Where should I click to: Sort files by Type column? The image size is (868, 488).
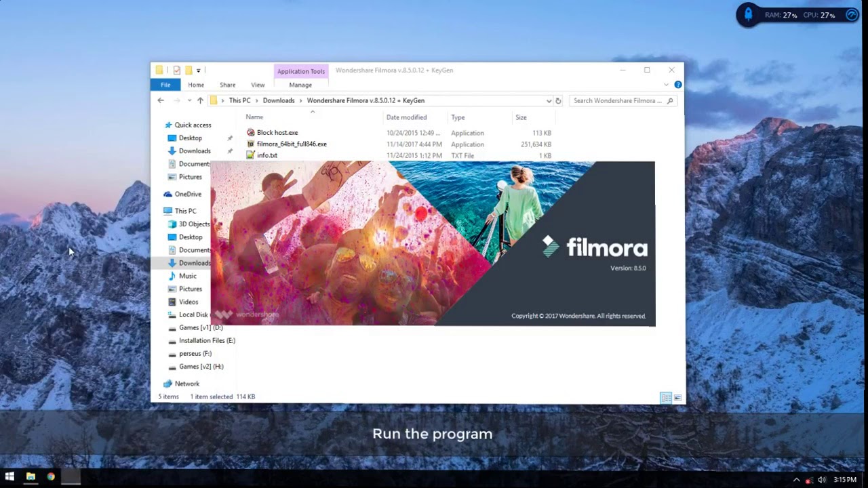tap(458, 117)
